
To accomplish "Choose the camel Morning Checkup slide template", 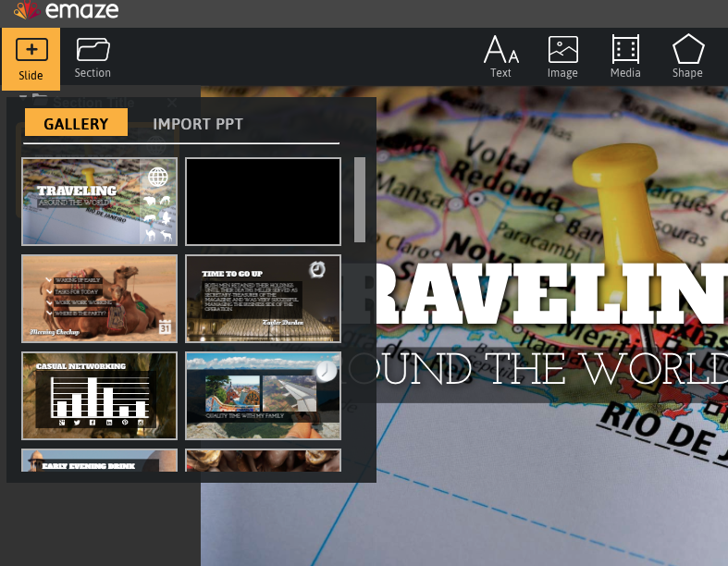I will point(99,299).
